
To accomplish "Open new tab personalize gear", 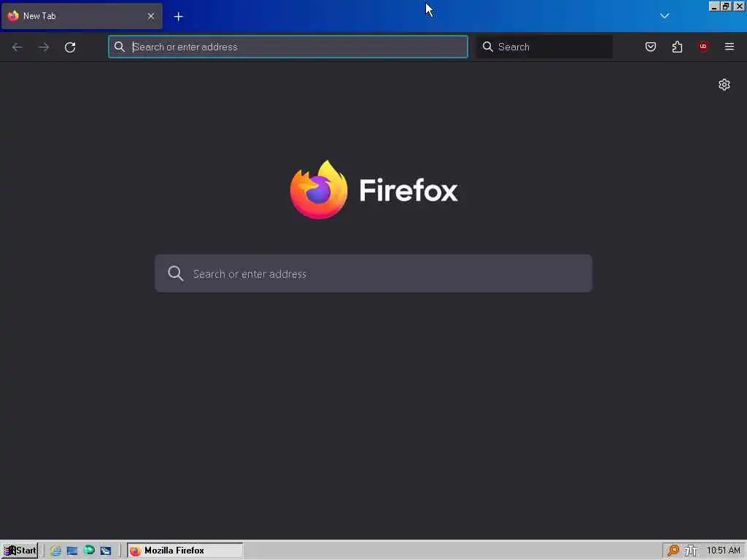I will pyautogui.click(x=724, y=85).
